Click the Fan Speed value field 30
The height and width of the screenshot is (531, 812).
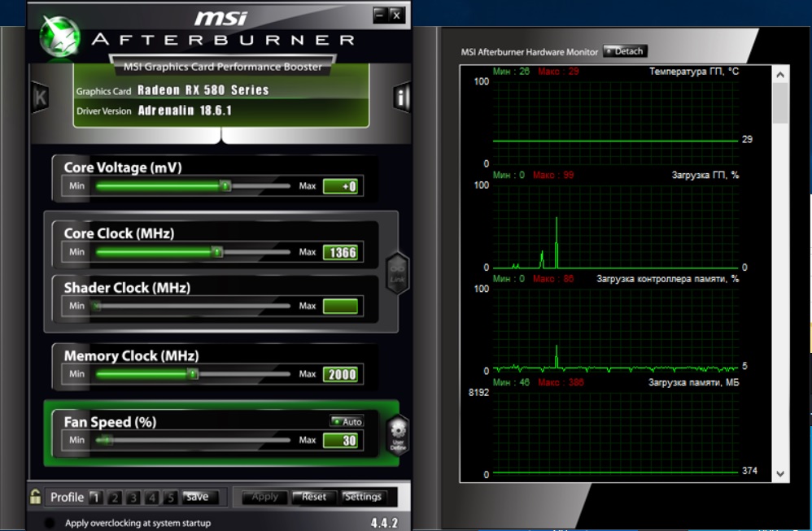click(x=340, y=441)
